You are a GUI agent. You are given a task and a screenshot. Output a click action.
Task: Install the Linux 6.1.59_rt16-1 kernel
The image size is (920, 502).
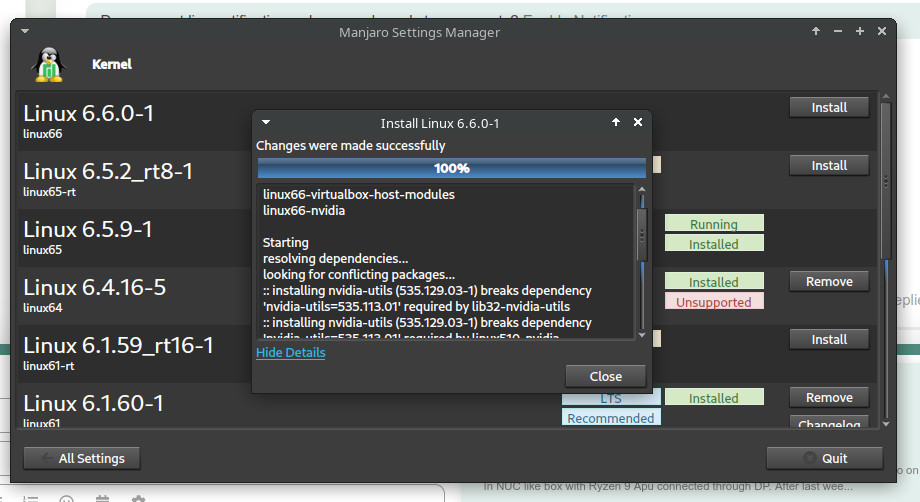829,340
